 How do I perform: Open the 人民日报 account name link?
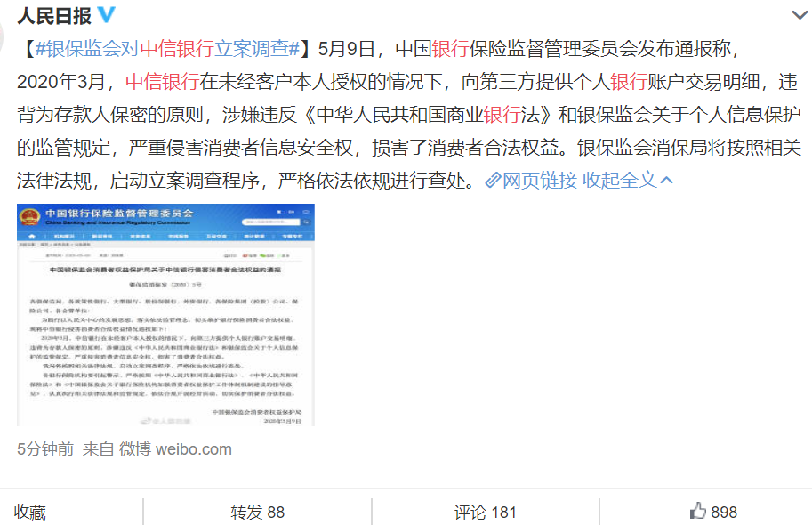54,16
